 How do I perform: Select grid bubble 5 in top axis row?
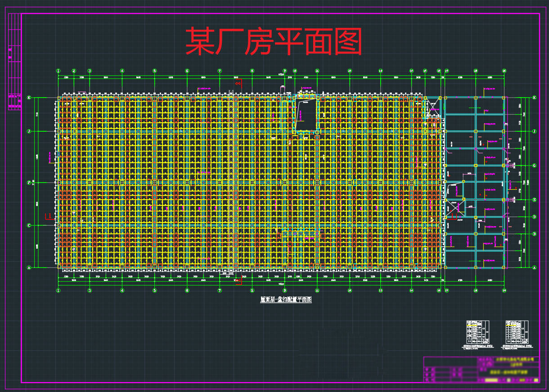(x=154, y=71)
